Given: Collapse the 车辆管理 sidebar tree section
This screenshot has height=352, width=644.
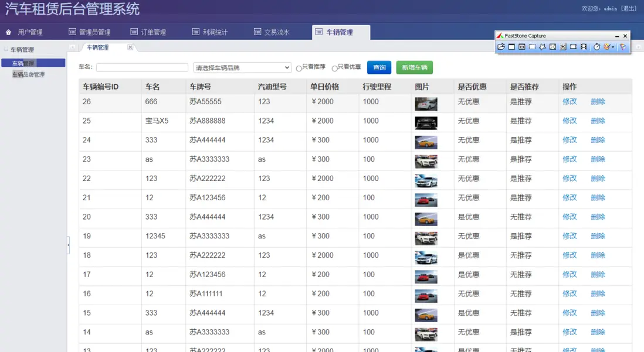Looking at the screenshot, I should (6, 49).
